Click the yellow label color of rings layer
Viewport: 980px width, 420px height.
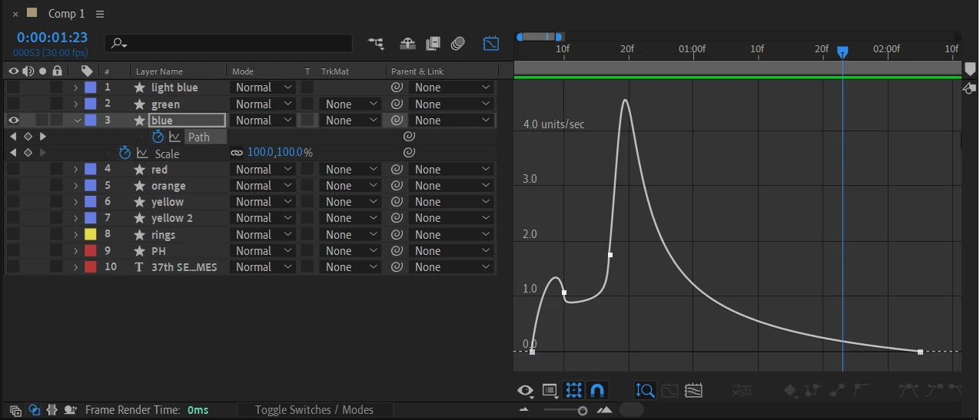90,234
